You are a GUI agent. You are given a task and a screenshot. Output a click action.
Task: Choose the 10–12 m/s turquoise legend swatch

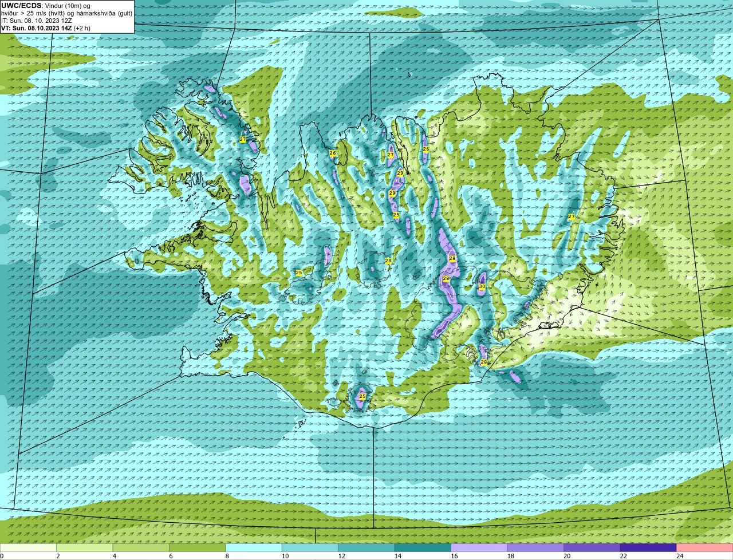310,547
